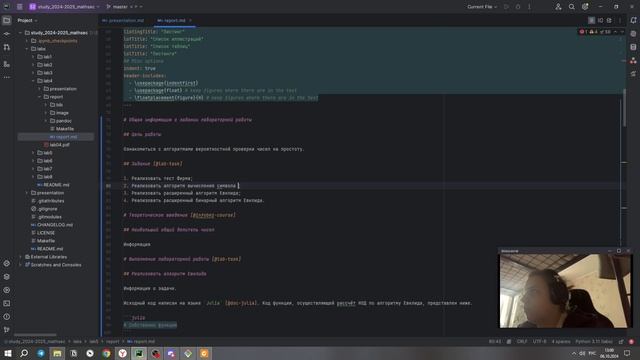The width and height of the screenshot is (640, 360).
Task: Switch Markdown view to preview only
Action: coord(609,20)
